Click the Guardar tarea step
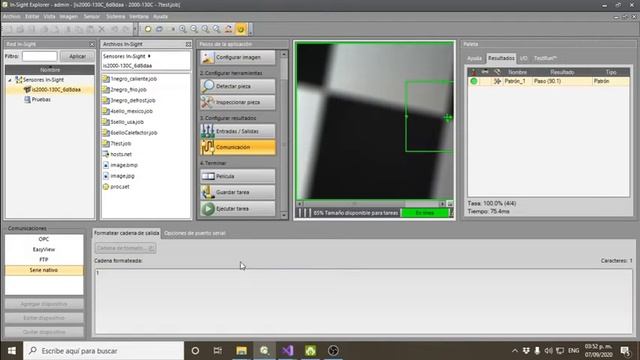 [x=238, y=192]
